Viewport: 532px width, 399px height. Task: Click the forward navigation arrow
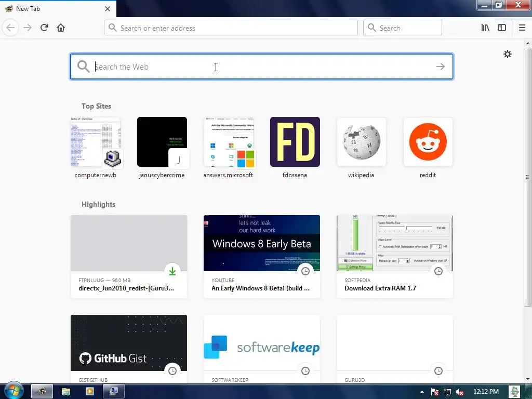pos(28,28)
